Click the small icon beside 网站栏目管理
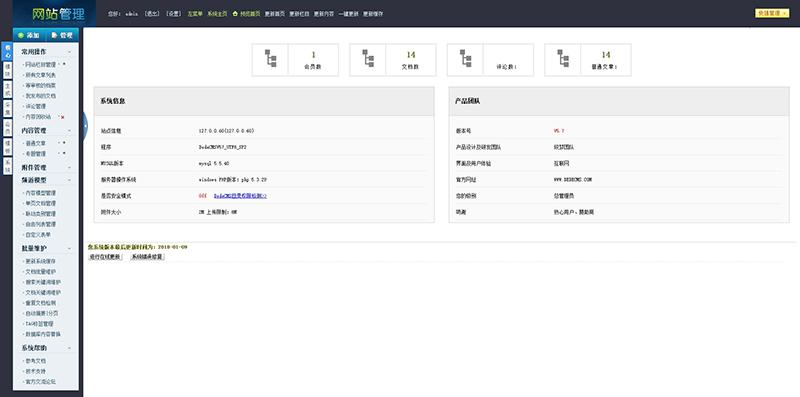Viewport: 800px width, 397px height. pos(64,64)
